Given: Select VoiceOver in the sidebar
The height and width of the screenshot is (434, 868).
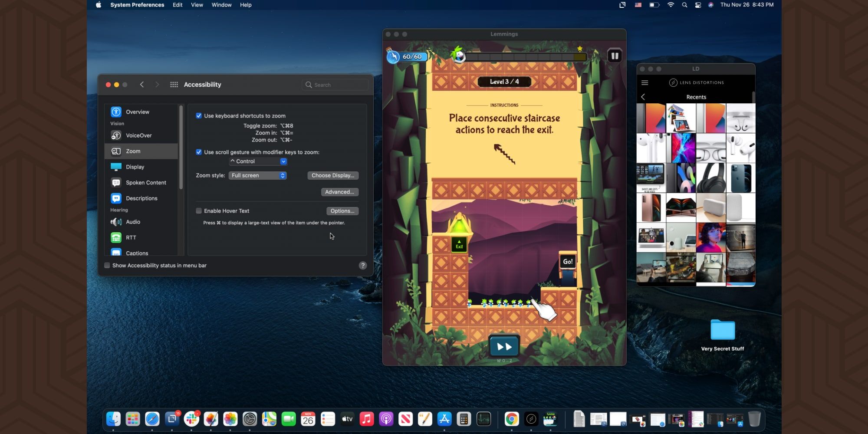Looking at the screenshot, I should [141, 135].
